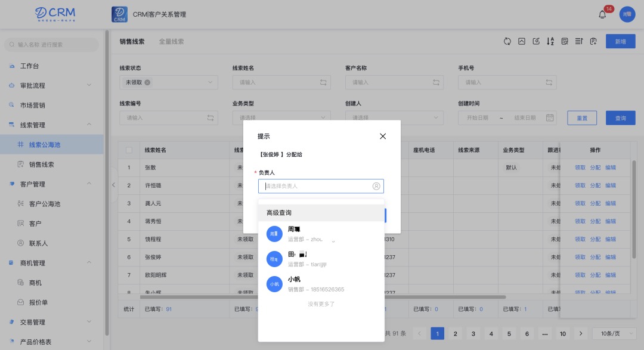
Task: Click the 新增 button
Action: point(620,41)
